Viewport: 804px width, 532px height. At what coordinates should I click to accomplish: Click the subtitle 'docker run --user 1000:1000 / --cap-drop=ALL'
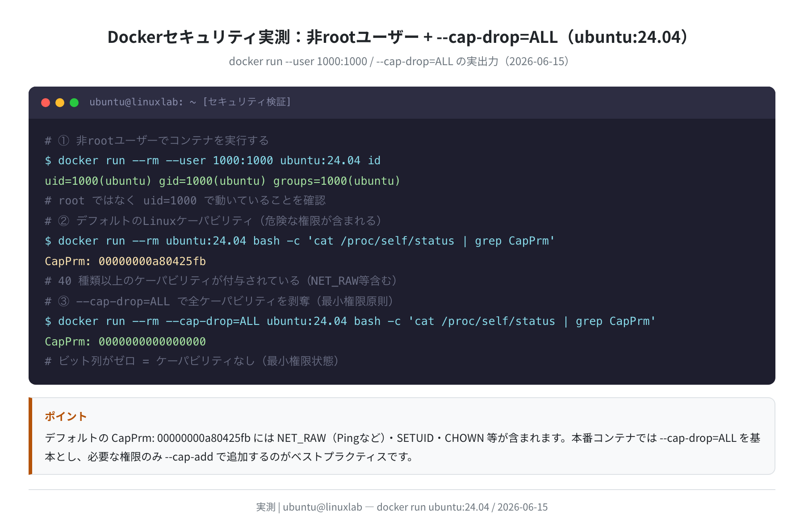coord(341,62)
